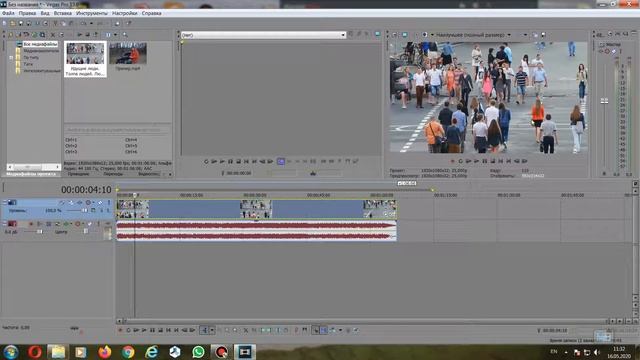Open WhatsApp from the taskbar
The height and width of the screenshot is (360, 640).
(198, 351)
